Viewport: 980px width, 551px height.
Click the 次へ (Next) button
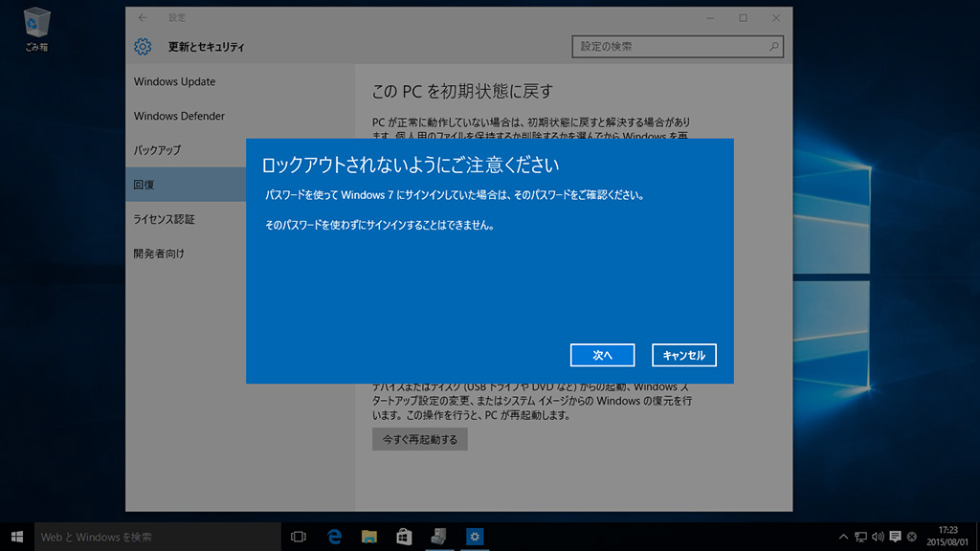[602, 355]
